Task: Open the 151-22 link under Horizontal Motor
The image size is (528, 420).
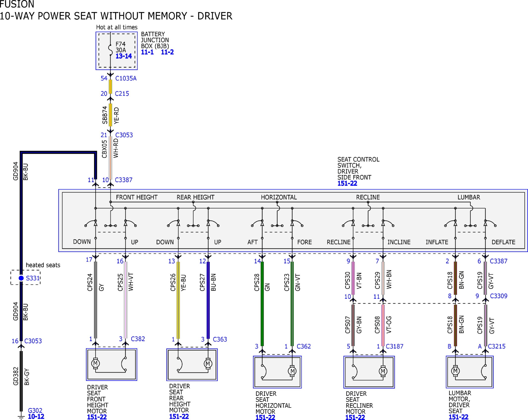Action: [x=265, y=417]
